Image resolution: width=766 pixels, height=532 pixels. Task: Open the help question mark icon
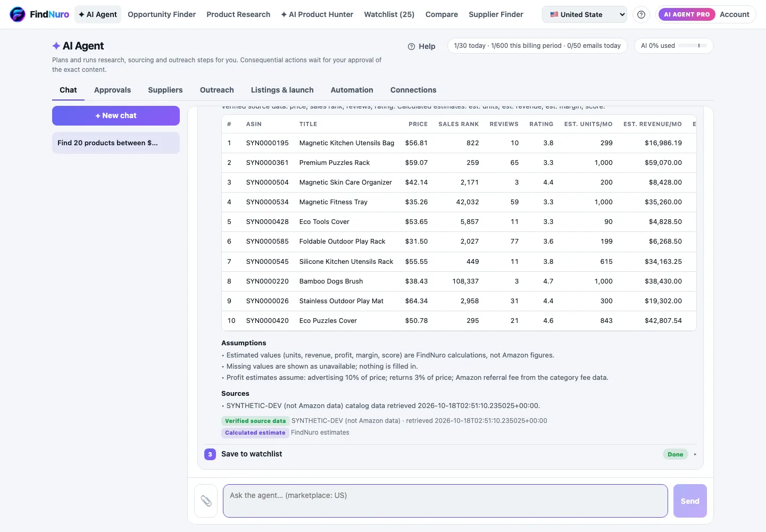(642, 14)
